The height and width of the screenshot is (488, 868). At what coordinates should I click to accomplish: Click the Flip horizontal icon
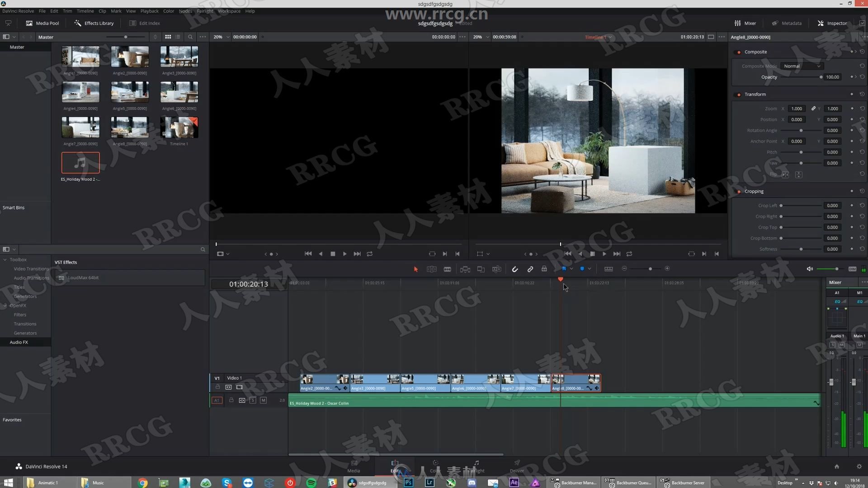[x=786, y=174]
